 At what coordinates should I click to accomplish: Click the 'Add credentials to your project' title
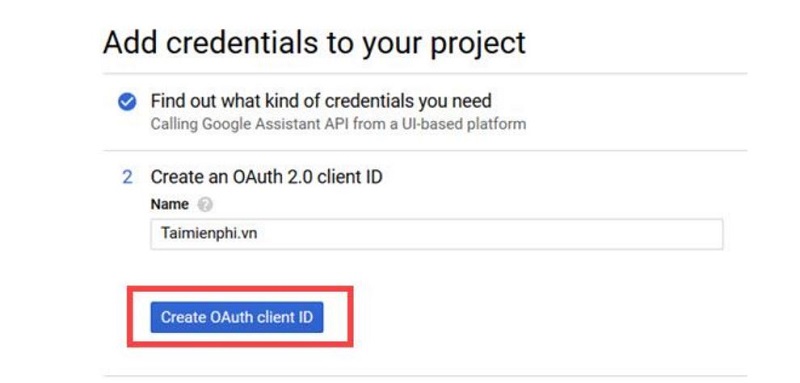[x=314, y=43]
